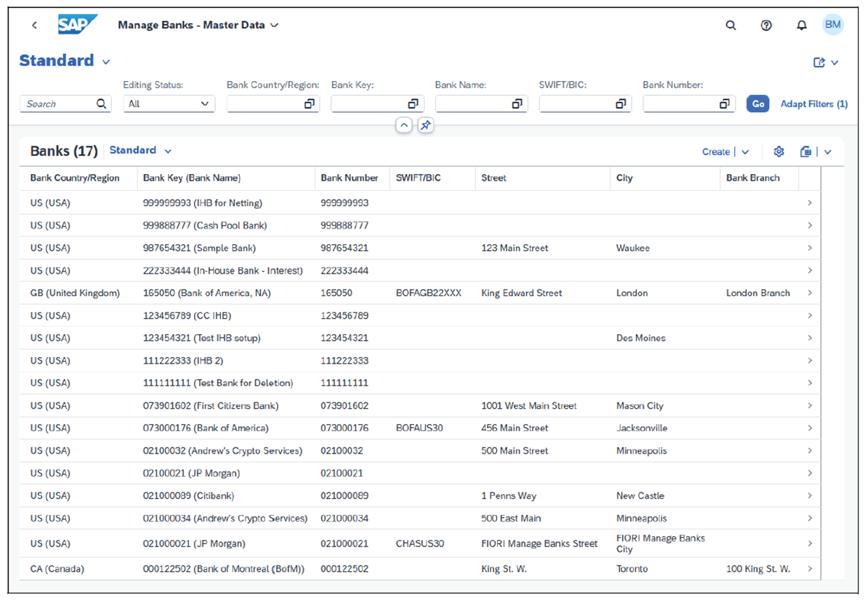Pin the filter bar with the pin icon
The image size is (868, 602).
coord(425,125)
